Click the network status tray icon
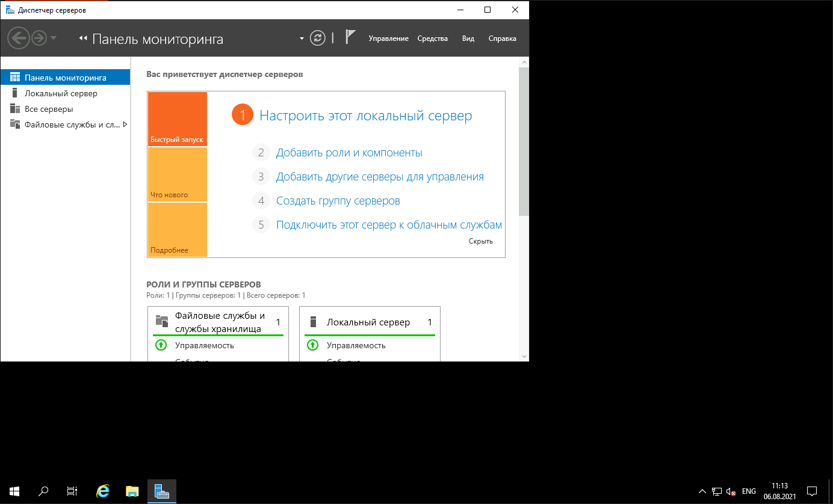 [716, 491]
